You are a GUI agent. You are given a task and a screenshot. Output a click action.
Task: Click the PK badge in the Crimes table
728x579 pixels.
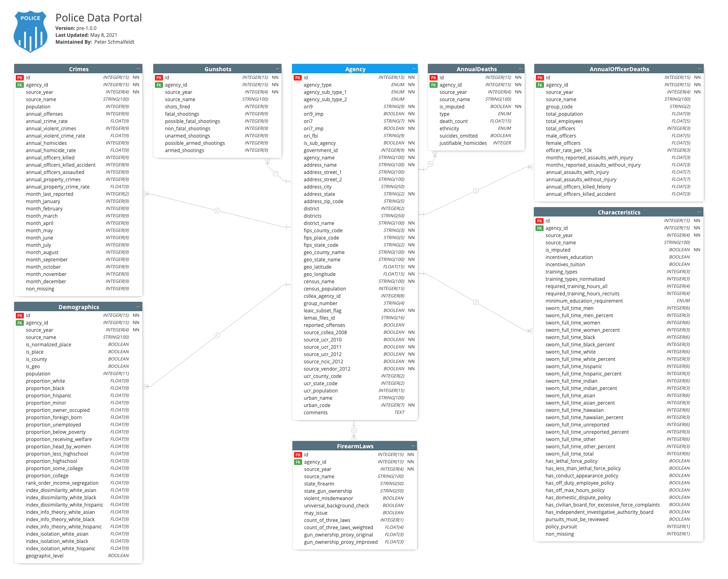tap(20, 78)
